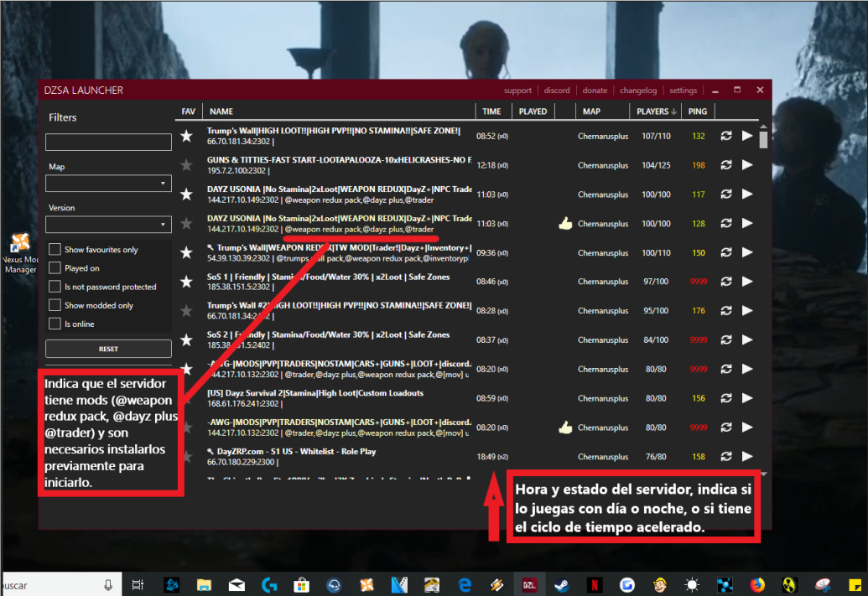
Task: Sort servers by MAP column
Action: (592, 111)
